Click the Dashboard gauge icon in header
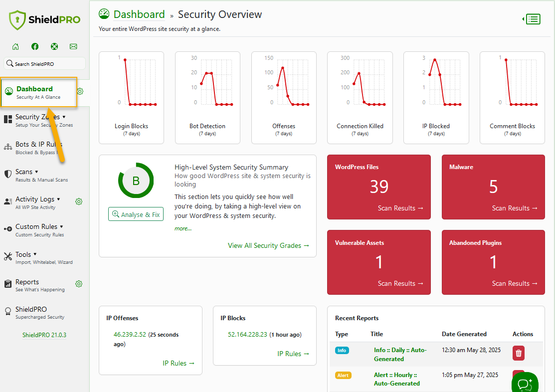 [x=104, y=14]
